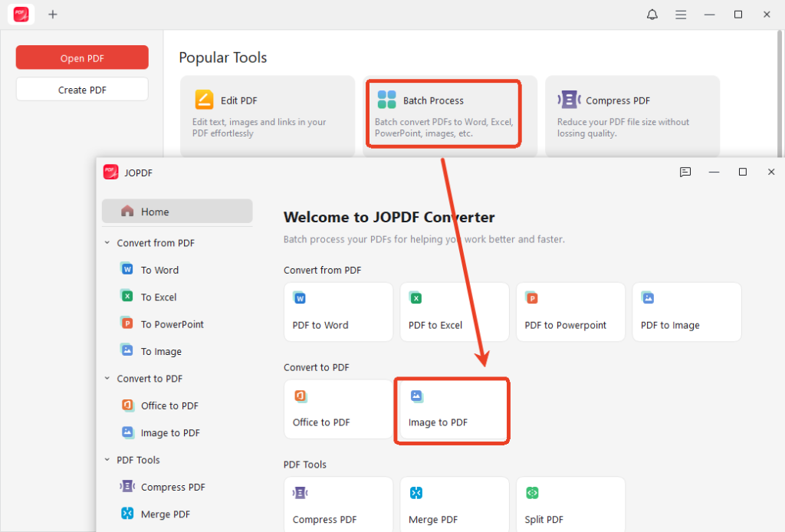
Task: Open the feedback message icon in JOPDF Converter
Action: [685, 172]
